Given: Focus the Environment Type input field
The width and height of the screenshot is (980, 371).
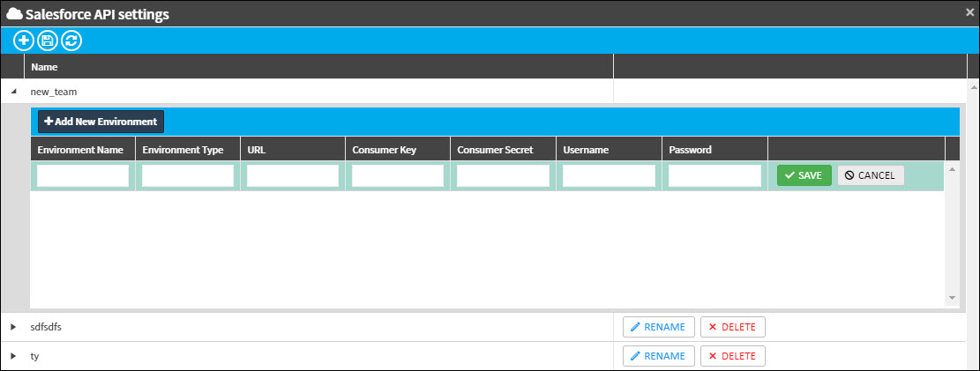Looking at the screenshot, I should [x=188, y=176].
